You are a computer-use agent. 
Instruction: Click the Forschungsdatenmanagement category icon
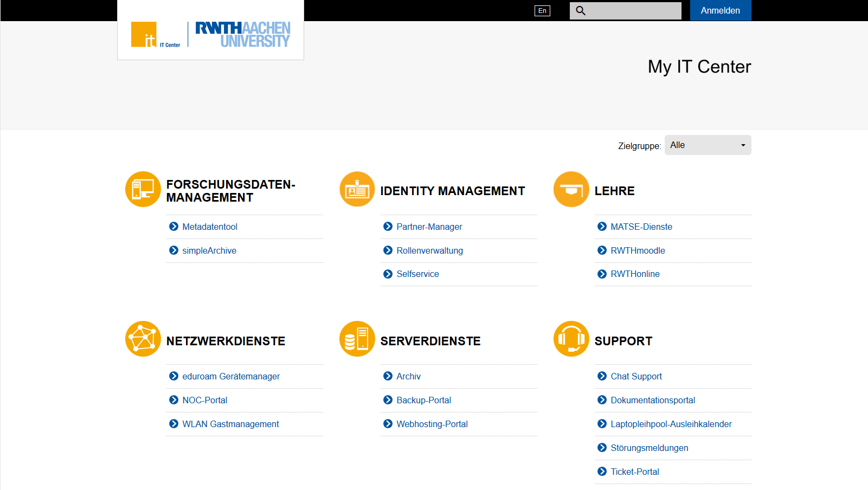click(143, 189)
